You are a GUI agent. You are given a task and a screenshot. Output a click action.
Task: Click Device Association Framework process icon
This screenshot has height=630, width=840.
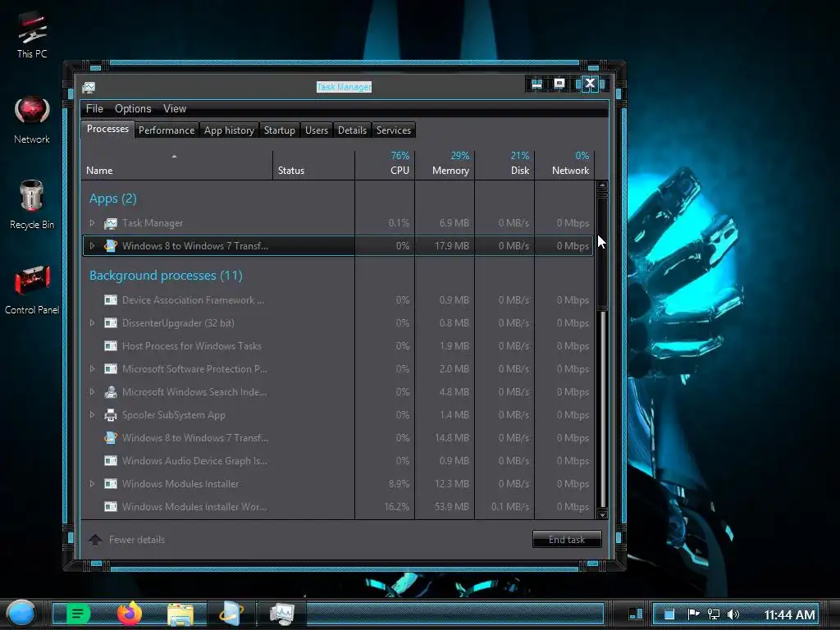coord(111,300)
